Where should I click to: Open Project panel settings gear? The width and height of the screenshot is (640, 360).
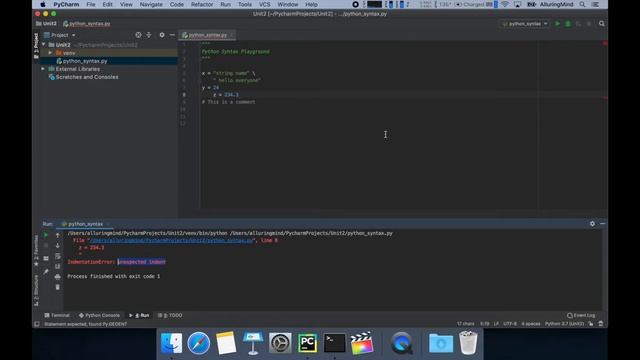[x=162, y=35]
